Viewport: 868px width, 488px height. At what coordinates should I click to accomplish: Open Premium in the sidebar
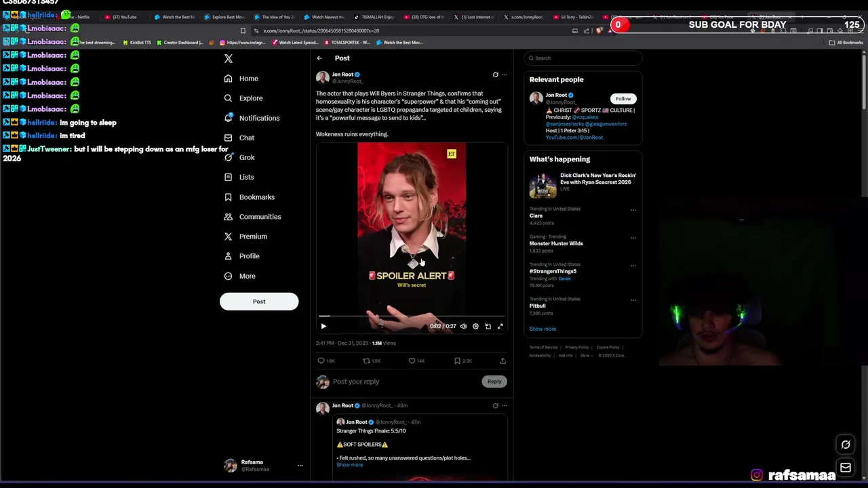click(245, 237)
